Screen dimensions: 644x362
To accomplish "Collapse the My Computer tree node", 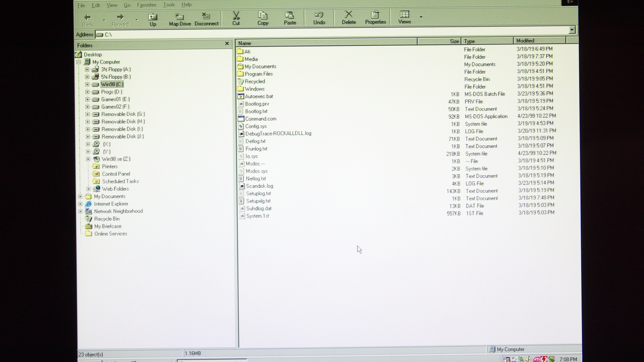I will pos(79,62).
